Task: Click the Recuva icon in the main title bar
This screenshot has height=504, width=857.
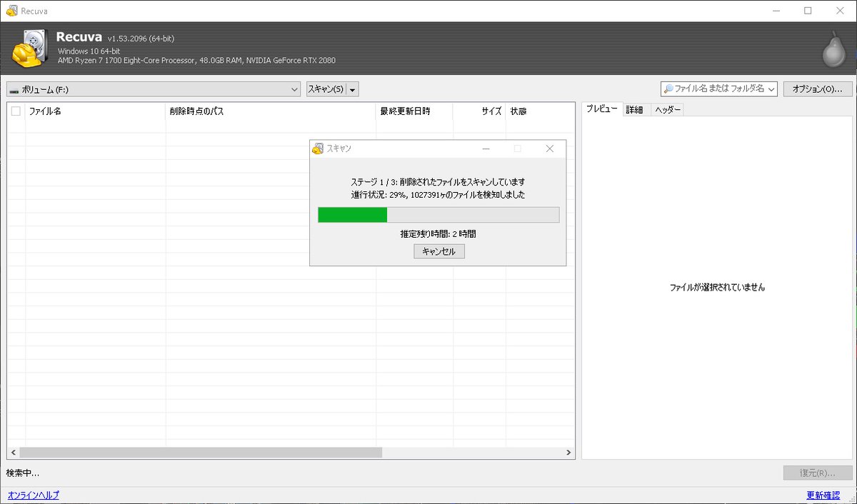Action: tap(11, 11)
